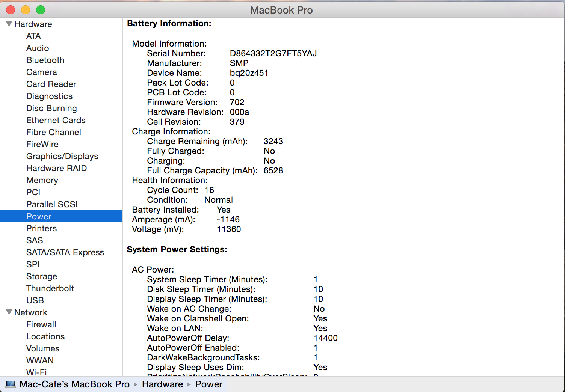The height and width of the screenshot is (392, 565).
Task: Collapse the Network disclosure triangle
Action: coord(9,312)
